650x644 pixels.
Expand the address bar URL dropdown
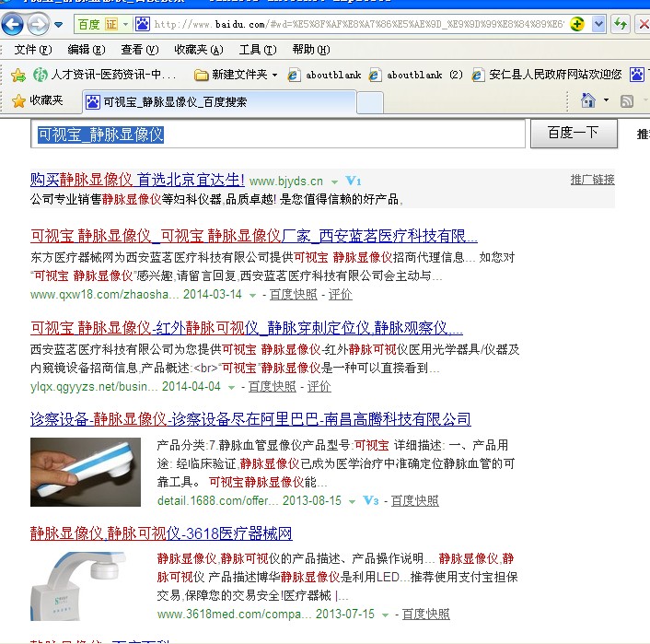click(599, 24)
